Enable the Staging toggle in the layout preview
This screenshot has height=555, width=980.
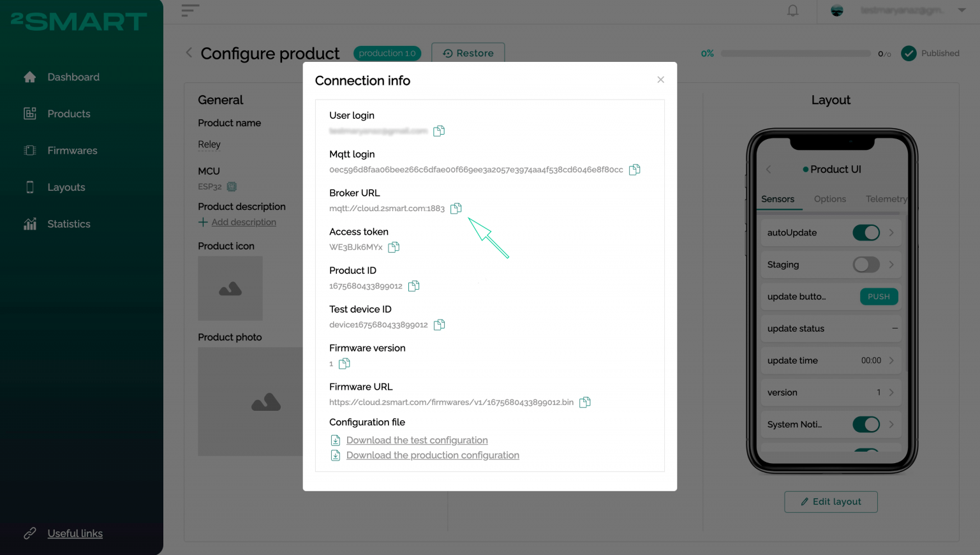(x=866, y=264)
